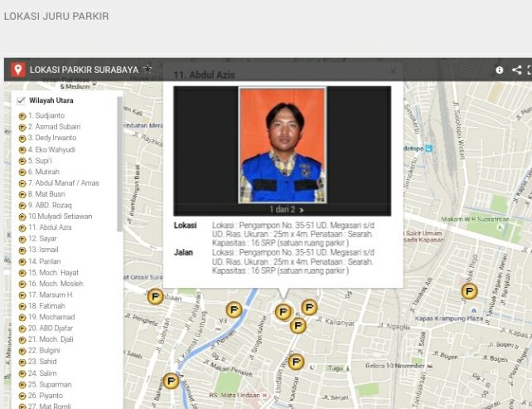
Task: Select 20. ABD Djafar entry
Action: [51, 329]
